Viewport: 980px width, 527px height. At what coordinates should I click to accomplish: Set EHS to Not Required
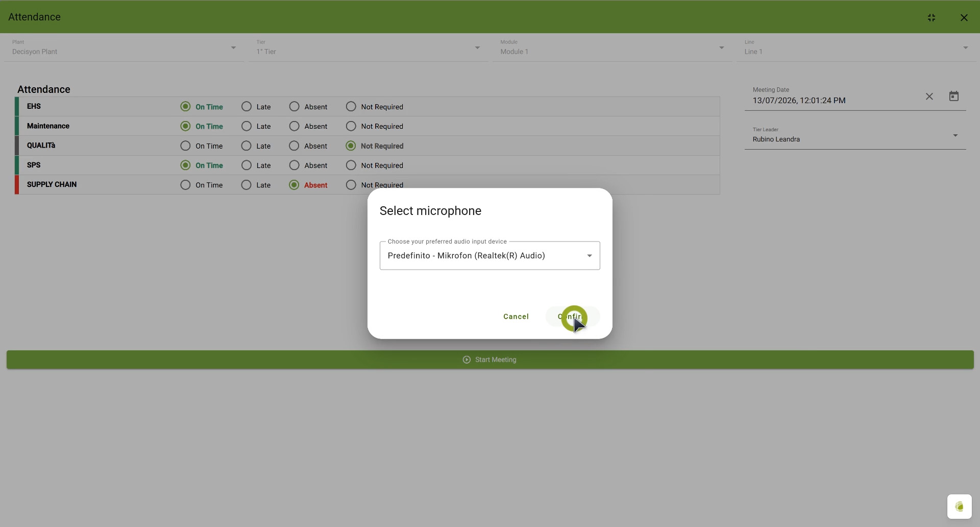351,106
